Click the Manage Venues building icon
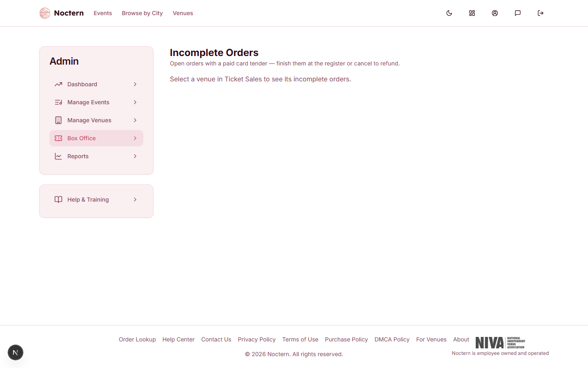Screen dimensions: 588x368 pos(58,120)
